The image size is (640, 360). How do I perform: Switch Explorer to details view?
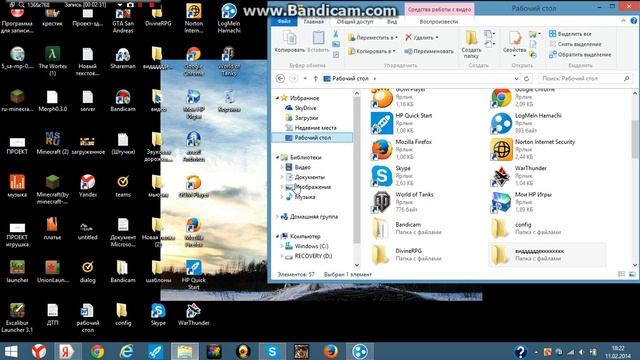pos(622,274)
